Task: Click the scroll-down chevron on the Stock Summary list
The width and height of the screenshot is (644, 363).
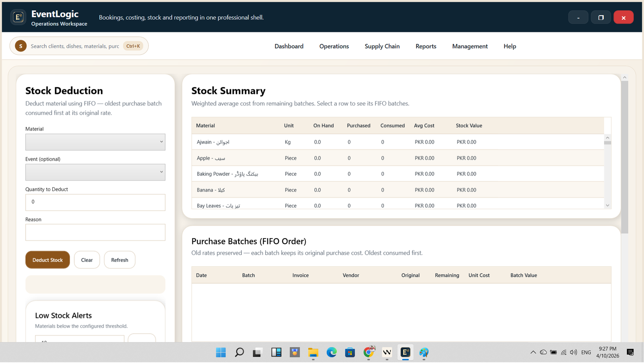Action: click(607, 205)
